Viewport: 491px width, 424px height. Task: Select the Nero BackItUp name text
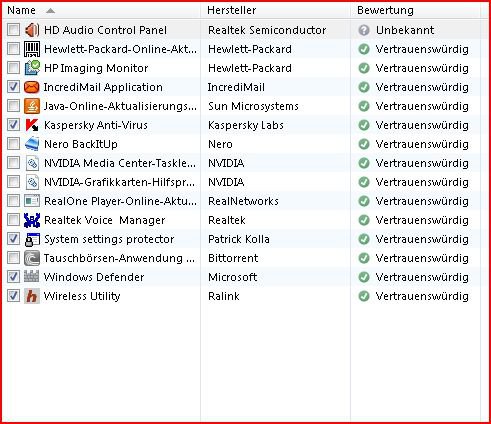(81, 144)
